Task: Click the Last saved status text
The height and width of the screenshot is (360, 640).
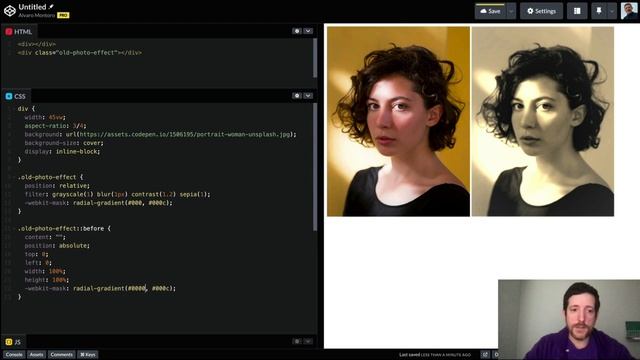Action: pos(435,355)
